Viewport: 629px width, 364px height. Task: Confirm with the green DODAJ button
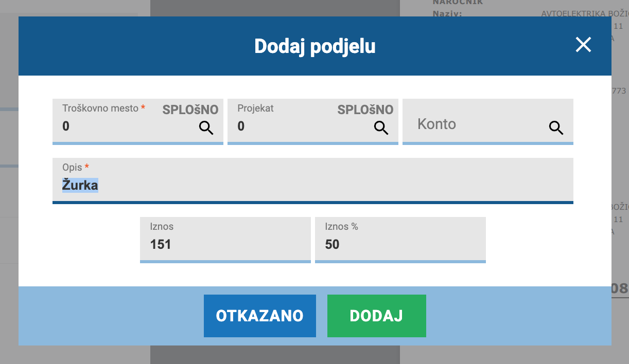click(377, 316)
